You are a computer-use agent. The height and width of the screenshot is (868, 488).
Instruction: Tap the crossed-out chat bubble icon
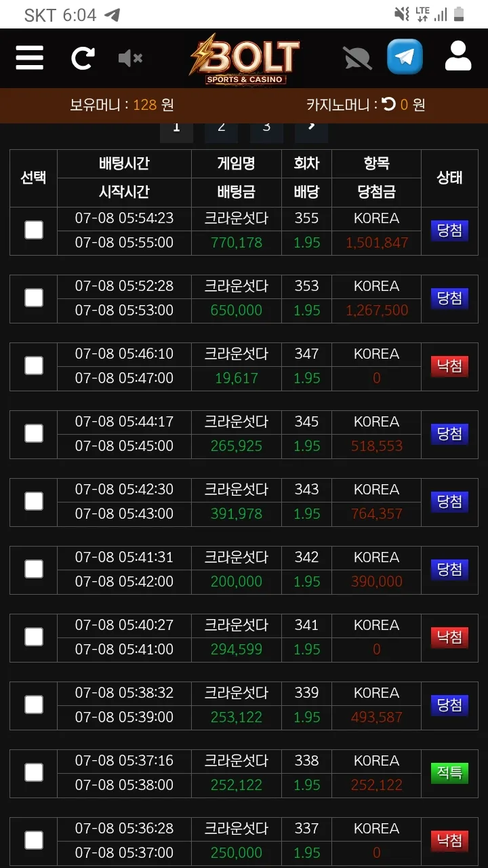point(357,58)
